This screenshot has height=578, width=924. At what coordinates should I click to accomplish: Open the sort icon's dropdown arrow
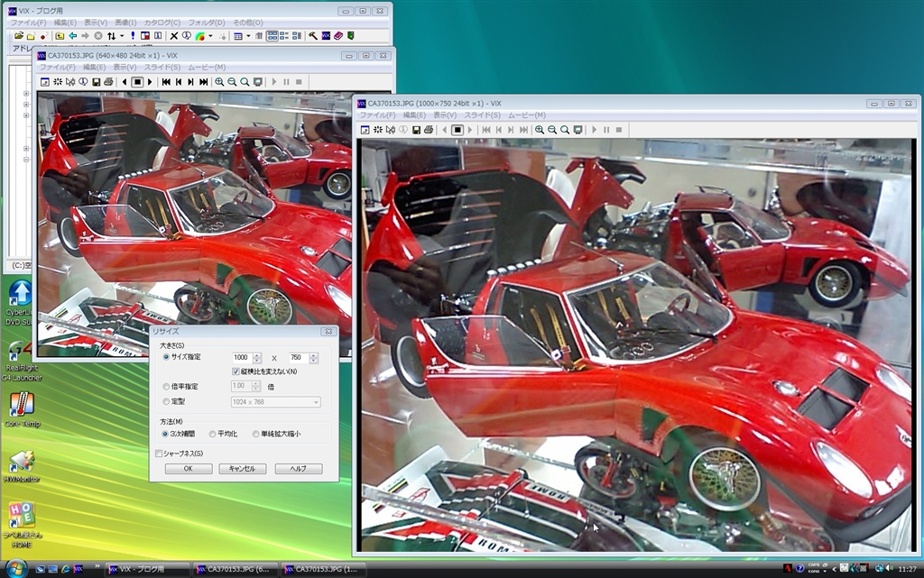[122, 36]
